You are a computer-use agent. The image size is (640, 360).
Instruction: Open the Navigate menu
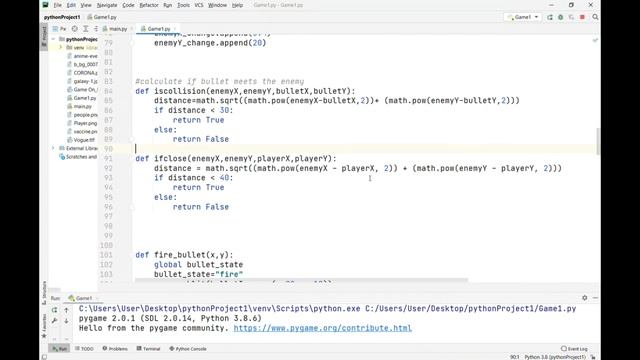(107, 5)
